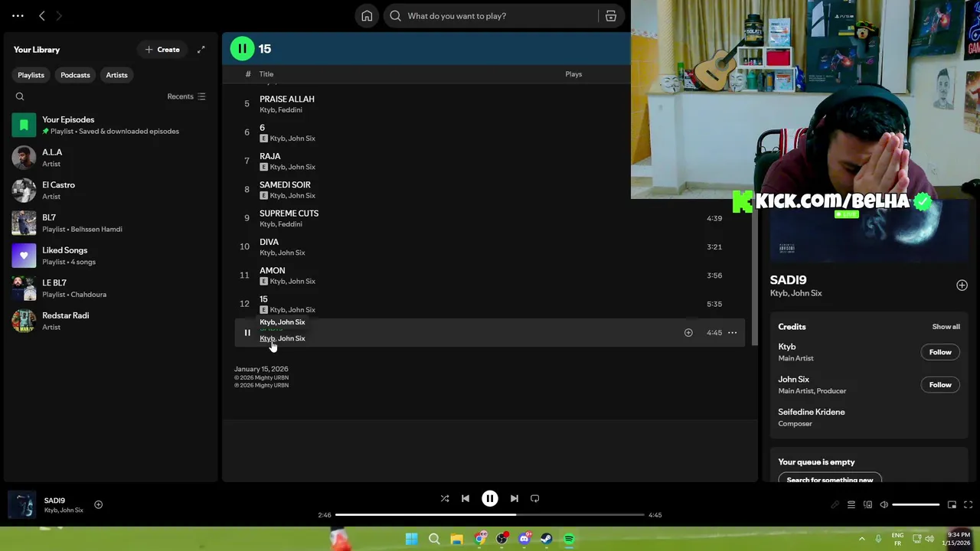The height and width of the screenshot is (551, 980).
Task: Open Liked Songs playlist
Action: 111,256
